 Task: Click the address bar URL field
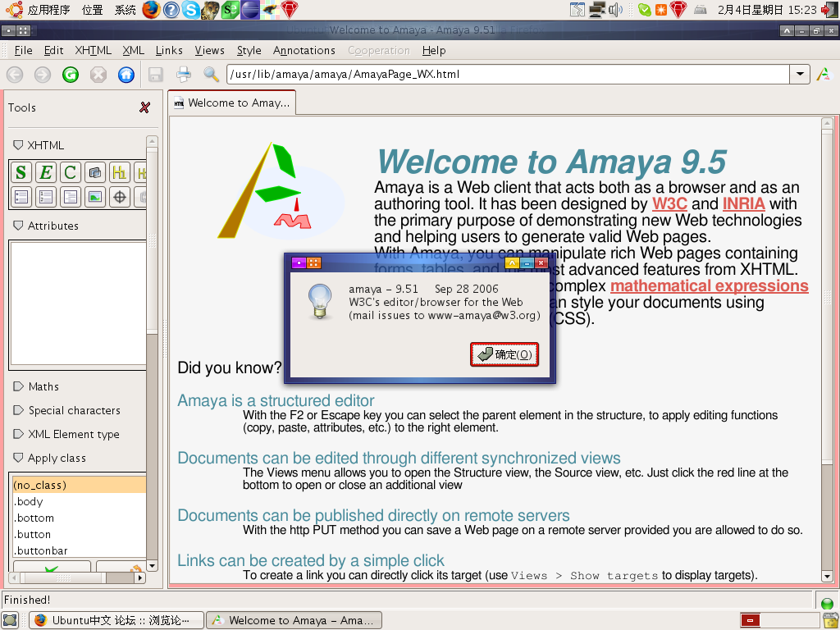coord(508,75)
